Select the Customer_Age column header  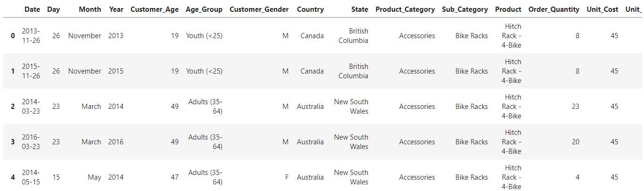point(155,9)
